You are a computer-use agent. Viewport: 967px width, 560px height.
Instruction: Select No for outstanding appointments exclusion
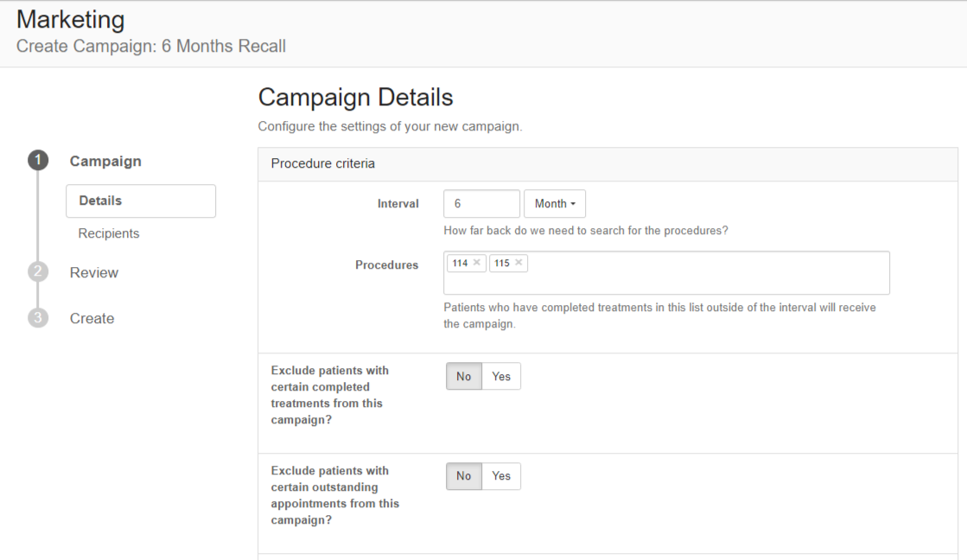[x=463, y=475]
